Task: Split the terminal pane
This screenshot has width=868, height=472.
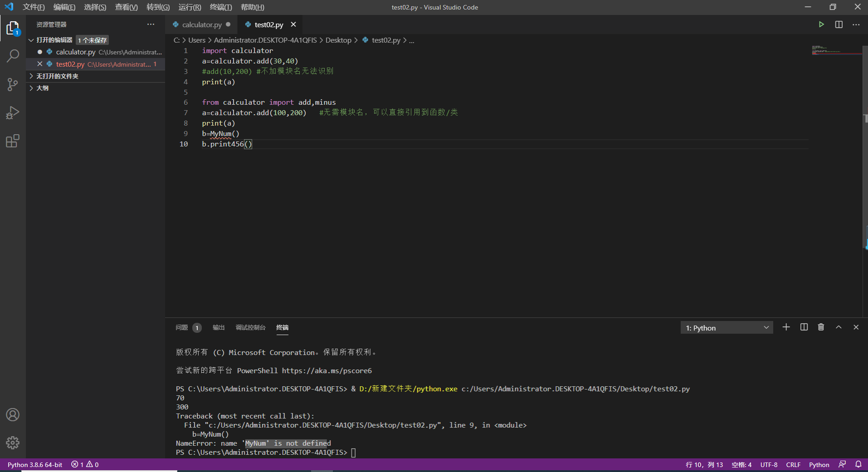Action: (804, 327)
